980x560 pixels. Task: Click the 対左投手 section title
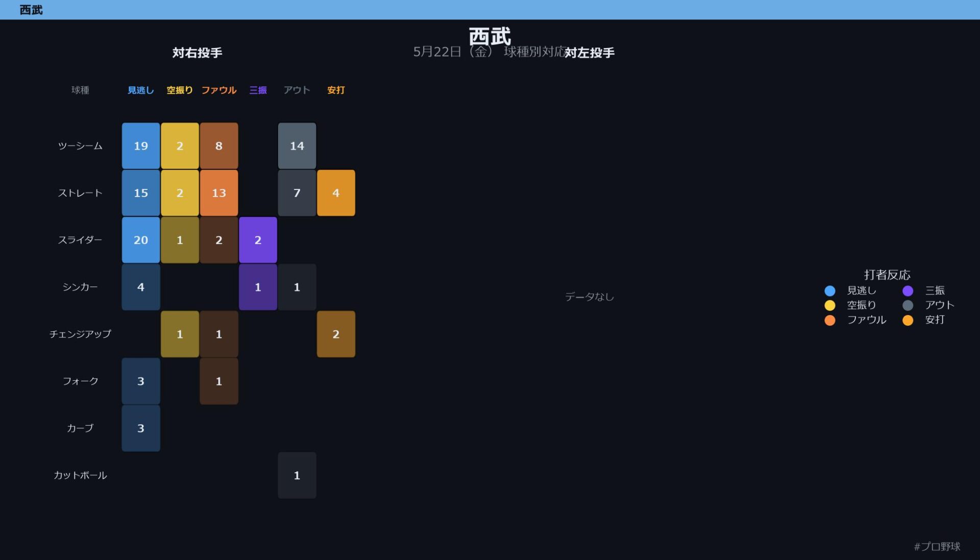pyautogui.click(x=590, y=53)
